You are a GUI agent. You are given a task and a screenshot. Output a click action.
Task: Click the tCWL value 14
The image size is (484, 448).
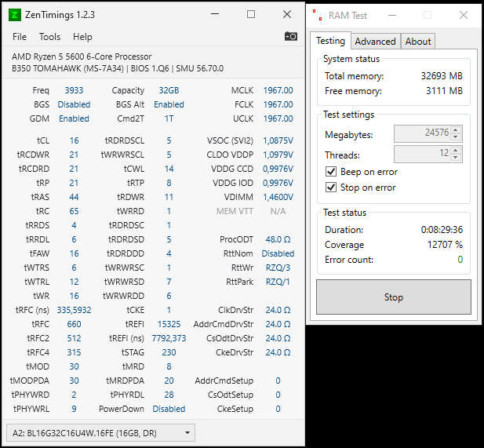(x=169, y=169)
